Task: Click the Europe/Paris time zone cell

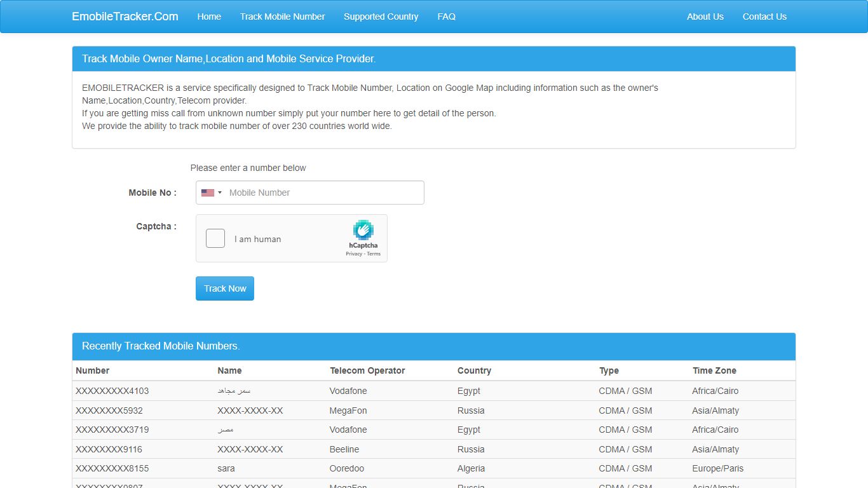Action: point(718,468)
